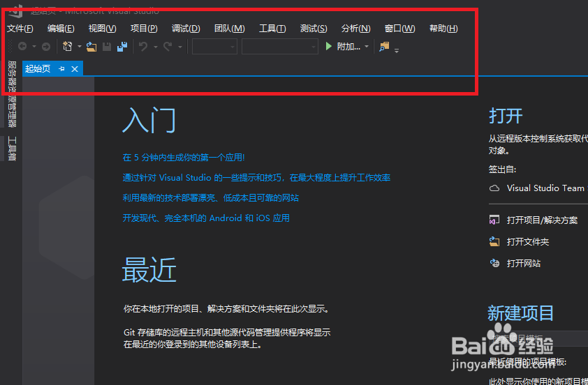
Task: Click the 附加... attach button
Action: point(348,47)
